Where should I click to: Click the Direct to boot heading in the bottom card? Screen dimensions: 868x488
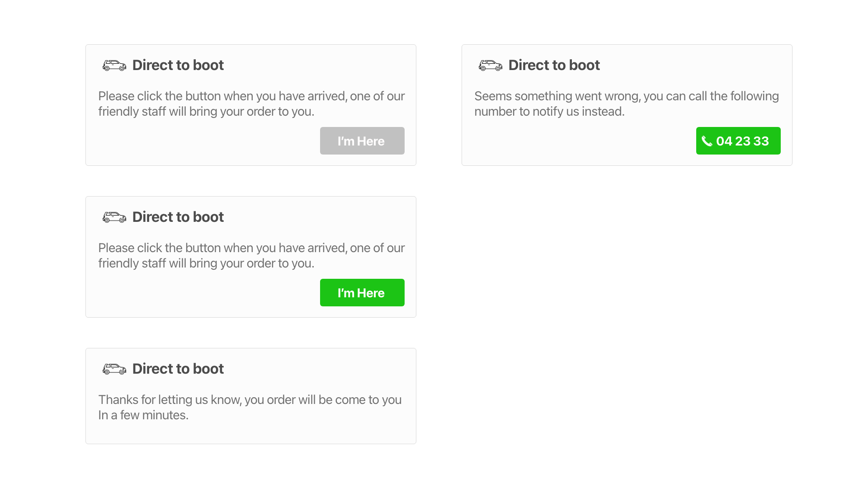(178, 369)
